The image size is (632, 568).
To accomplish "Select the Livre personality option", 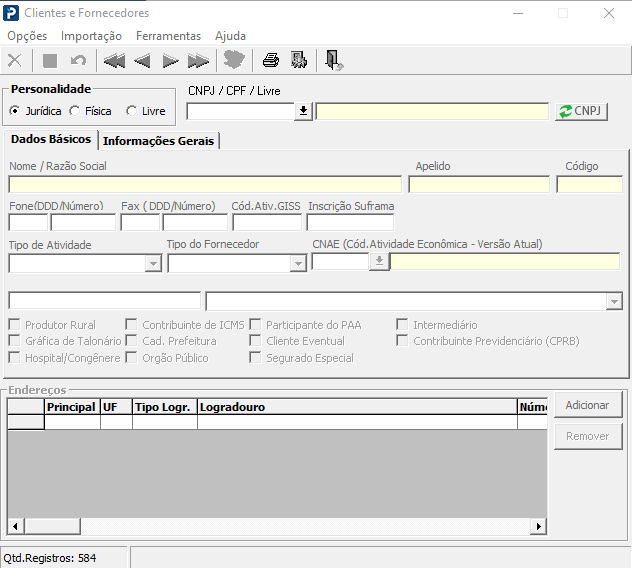I will [x=132, y=111].
